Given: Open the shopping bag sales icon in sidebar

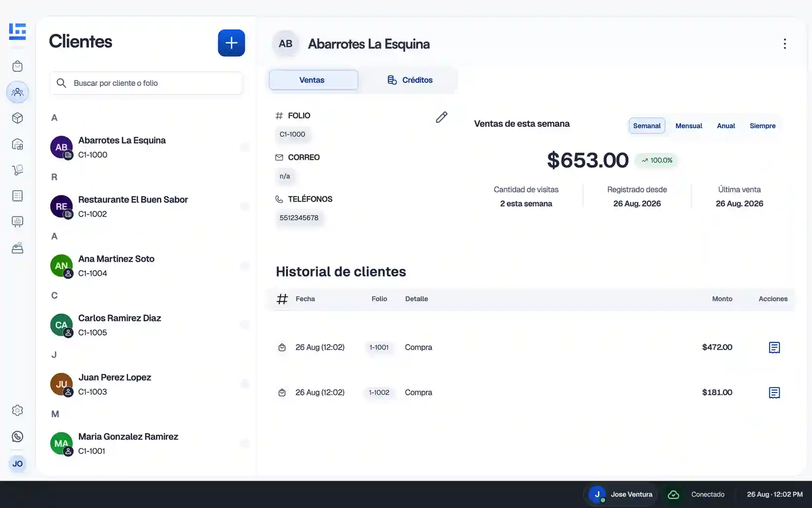Looking at the screenshot, I should click(18, 66).
